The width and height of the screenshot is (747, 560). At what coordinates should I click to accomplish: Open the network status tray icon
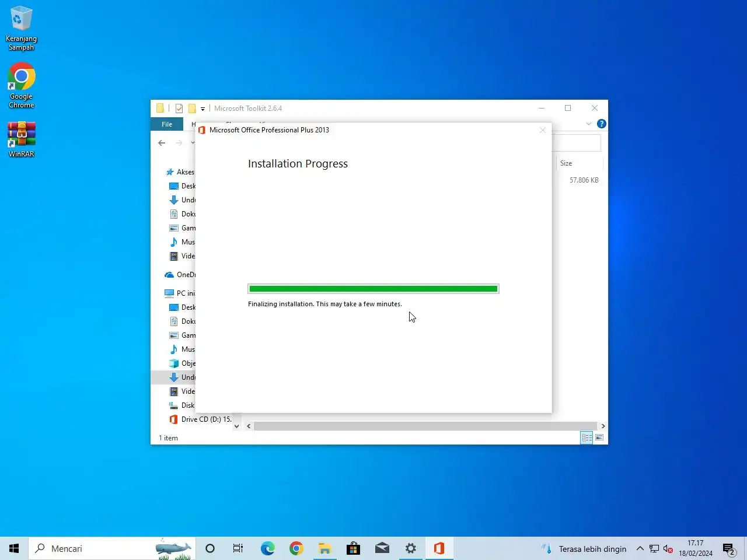pos(654,548)
